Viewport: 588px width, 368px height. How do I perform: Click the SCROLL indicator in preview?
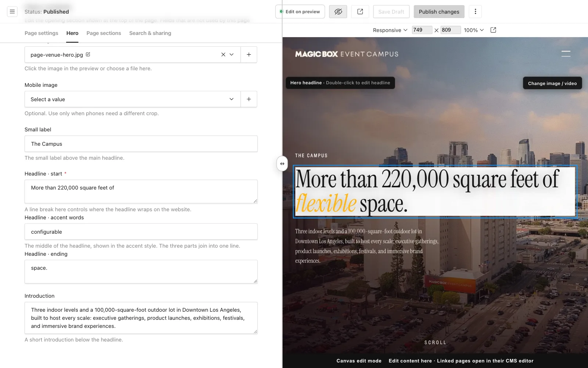pyautogui.click(x=435, y=343)
